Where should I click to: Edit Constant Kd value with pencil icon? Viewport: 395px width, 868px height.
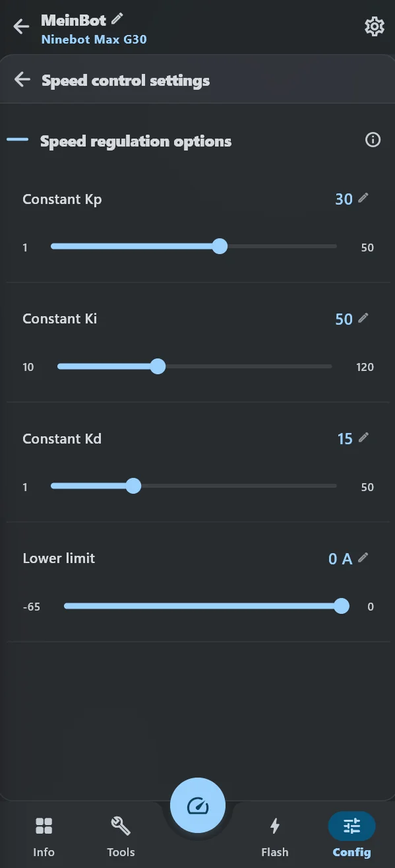pyautogui.click(x=363, y=437)
